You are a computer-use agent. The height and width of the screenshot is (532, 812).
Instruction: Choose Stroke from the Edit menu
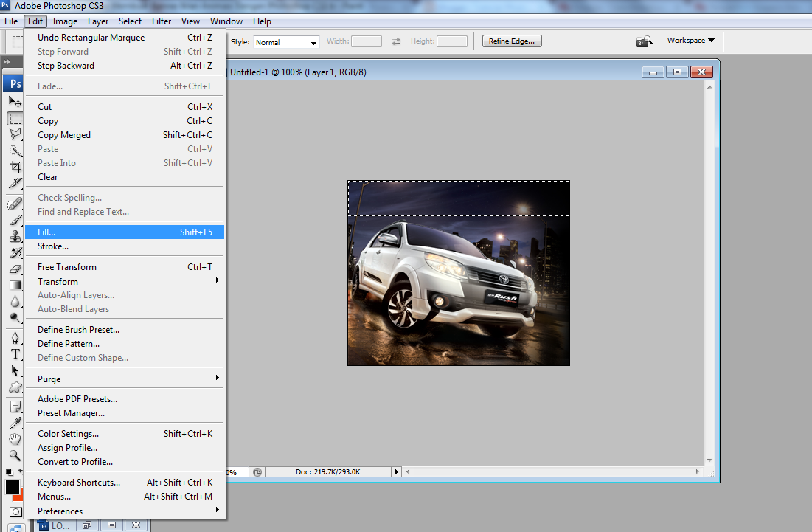pyautogui.click(x=125, y=246)
